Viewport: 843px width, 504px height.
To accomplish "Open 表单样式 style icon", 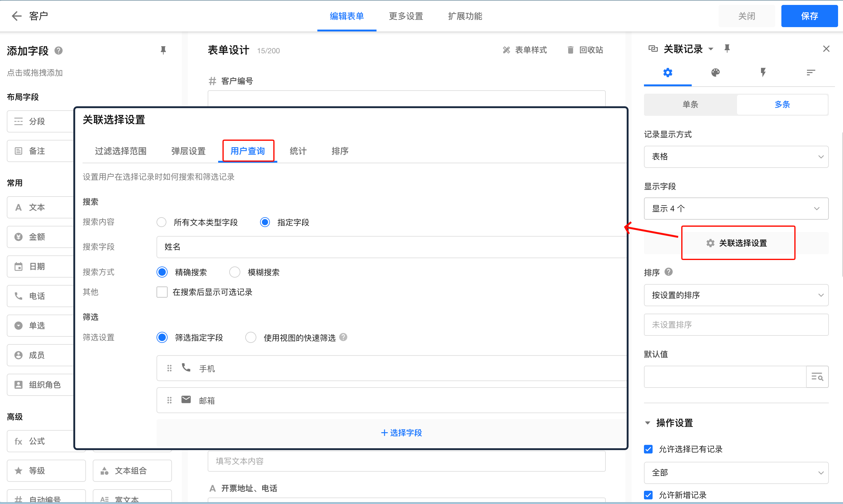I will [x=506, y=50].
